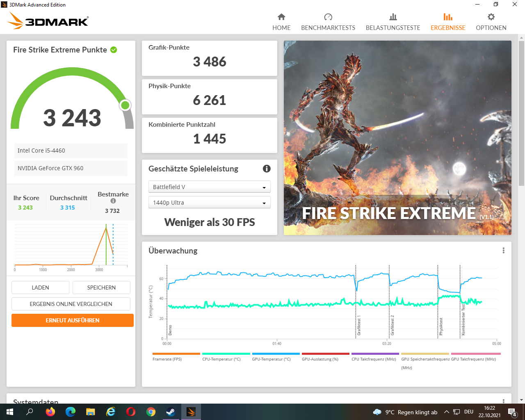Click the Fire Strike Extreme artwork image
The width and height of the screenshot is (525, 420).
click(x=397, y=138)
